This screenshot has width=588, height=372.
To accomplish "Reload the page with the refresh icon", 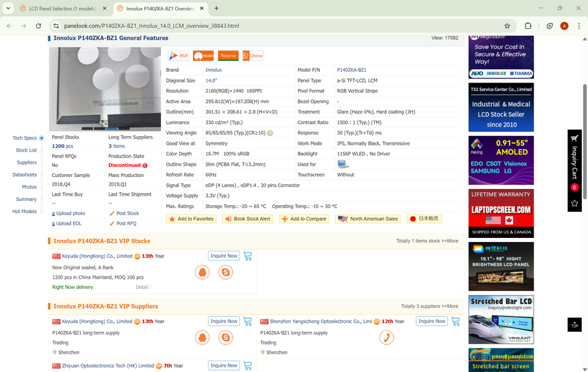I will pos(38,26).
